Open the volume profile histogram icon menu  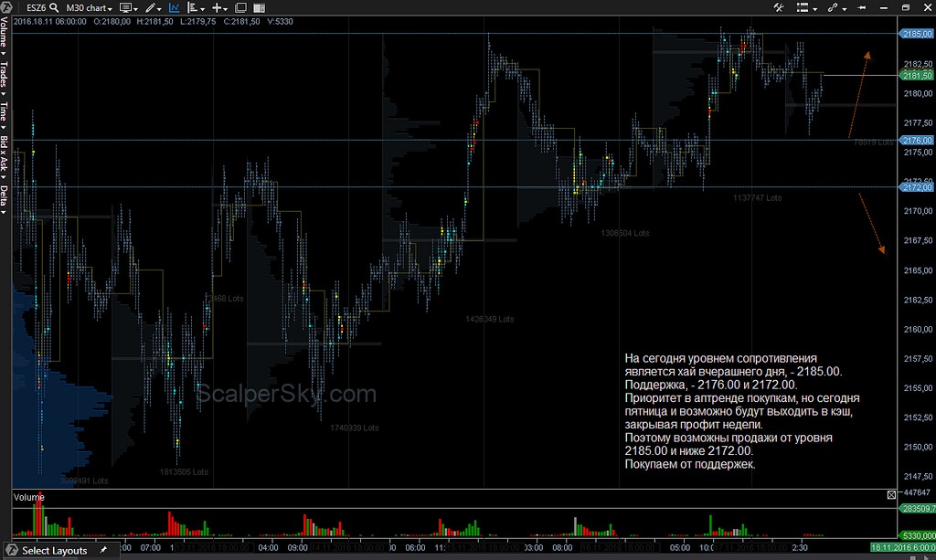[x=195, y=8]
